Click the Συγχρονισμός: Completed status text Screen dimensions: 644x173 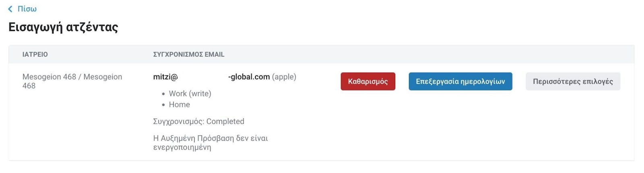coord(199,121)
